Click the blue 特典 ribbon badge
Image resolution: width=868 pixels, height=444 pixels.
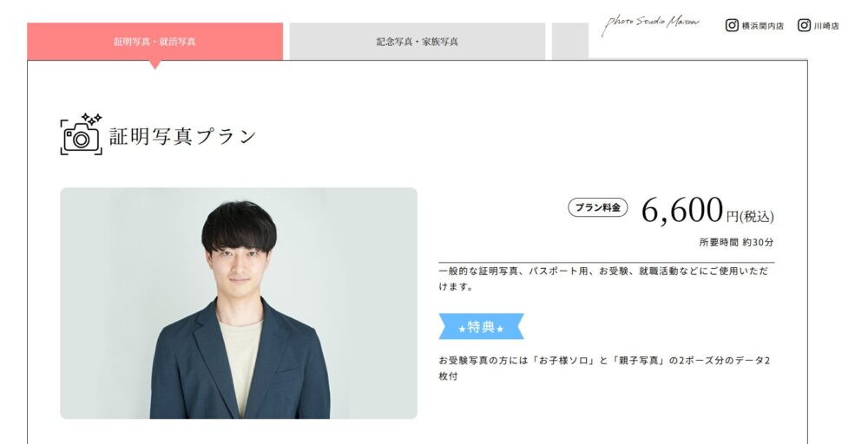click(481, 327)
